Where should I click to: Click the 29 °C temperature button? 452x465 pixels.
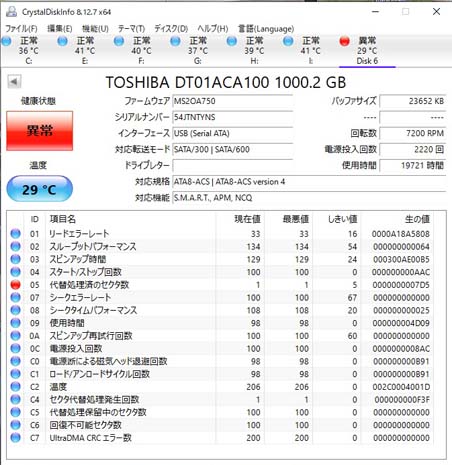(40, 189)
